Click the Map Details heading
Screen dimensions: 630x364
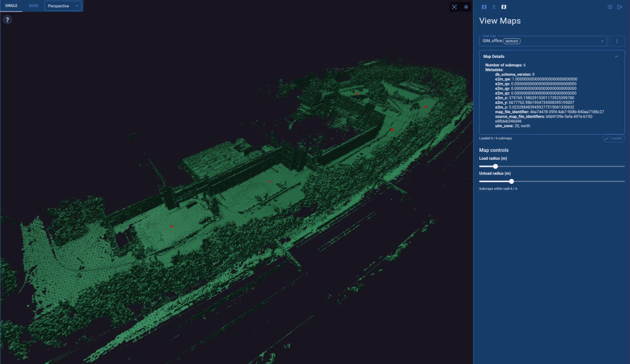click(494, 57)
